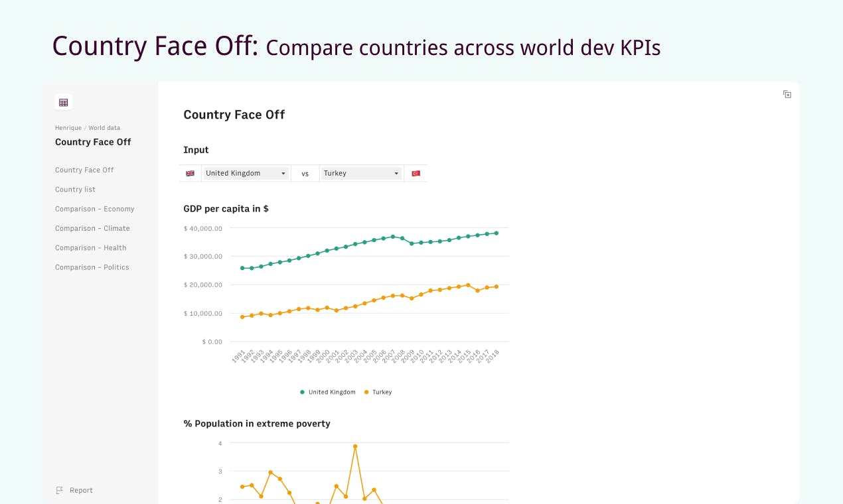The height and width of the screenshot is (504, 843).
Task: Click the Report flag icon
Action: pyautogui.click(x=60, y=490)
